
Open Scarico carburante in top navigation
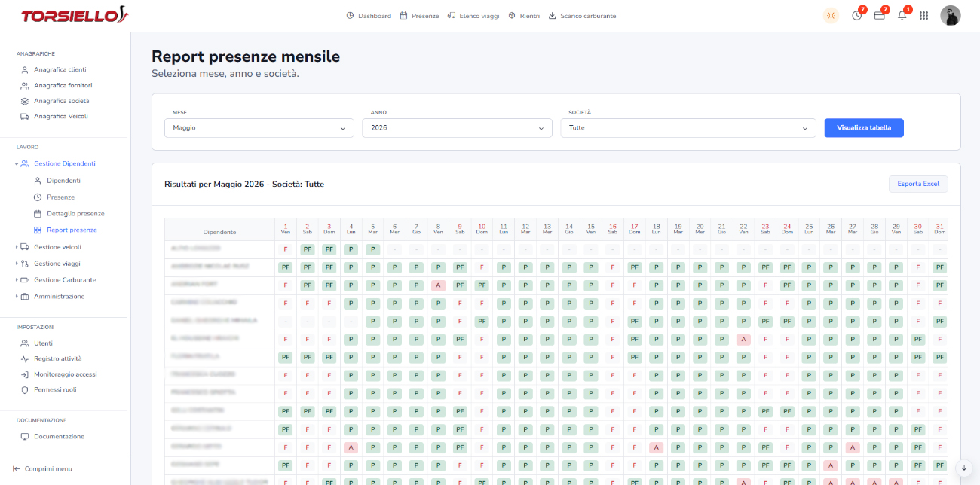[x=582, y=16]
